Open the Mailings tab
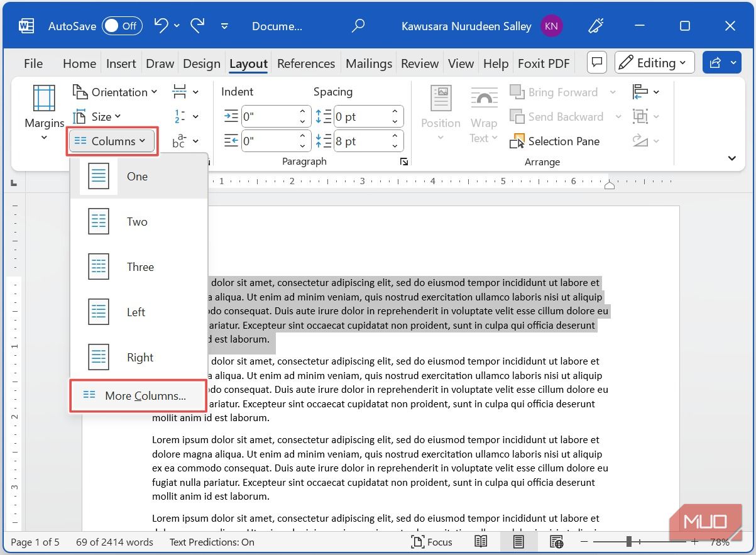 click(x=368, y=63)
